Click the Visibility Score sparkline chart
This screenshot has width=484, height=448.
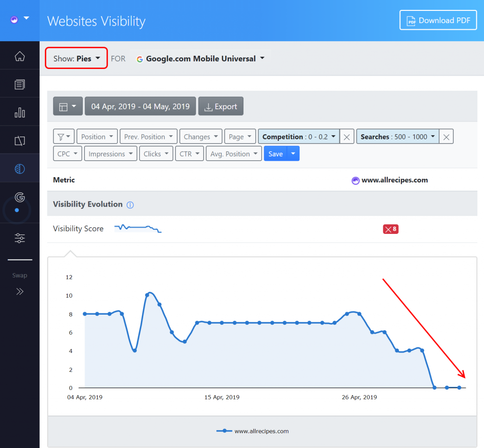[x=138, y=229]
